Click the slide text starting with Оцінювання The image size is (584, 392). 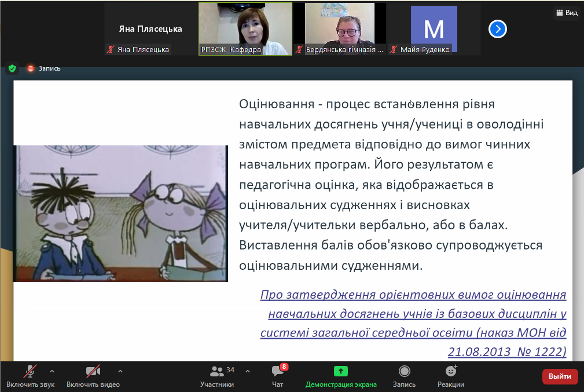click(391, 185)
